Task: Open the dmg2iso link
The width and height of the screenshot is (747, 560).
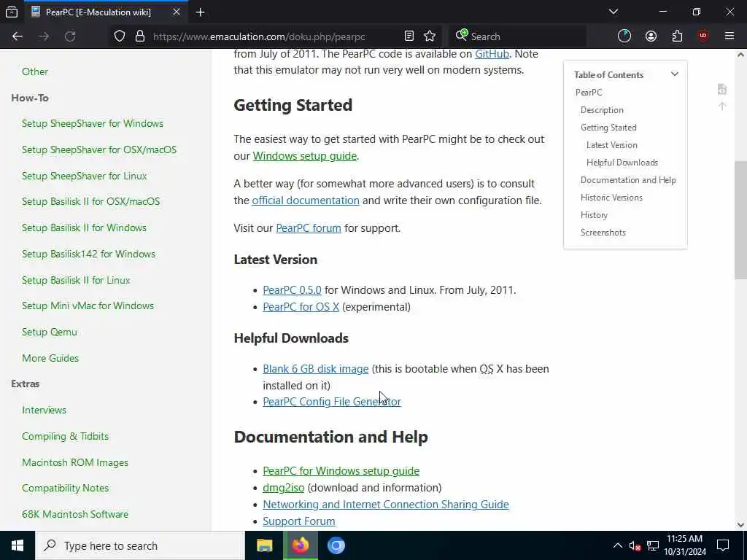Action: 283,488
